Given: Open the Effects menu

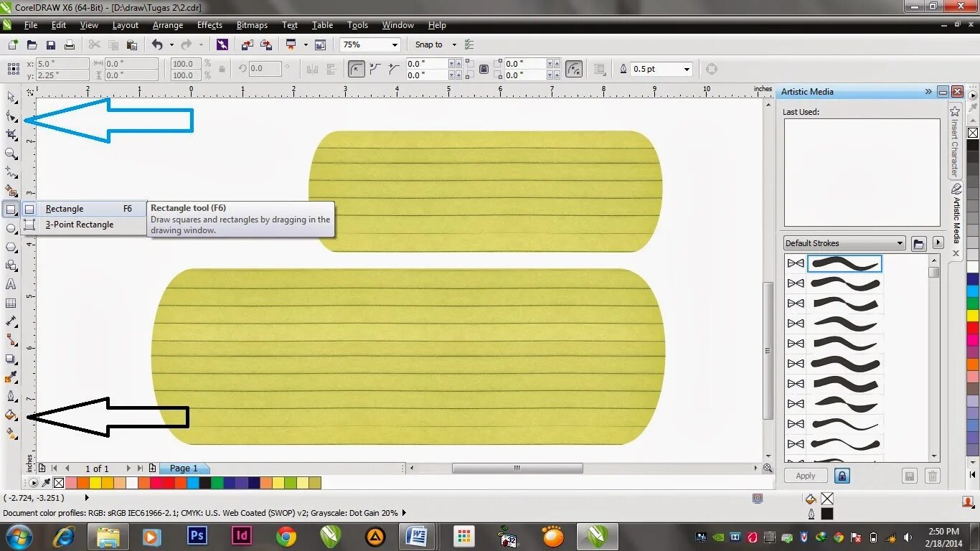Looking at the screenshot, I should (209, 25).
